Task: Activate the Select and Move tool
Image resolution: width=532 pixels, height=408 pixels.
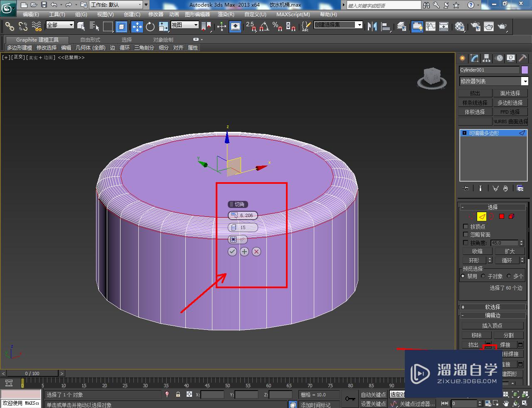Action: pos(137,27)
